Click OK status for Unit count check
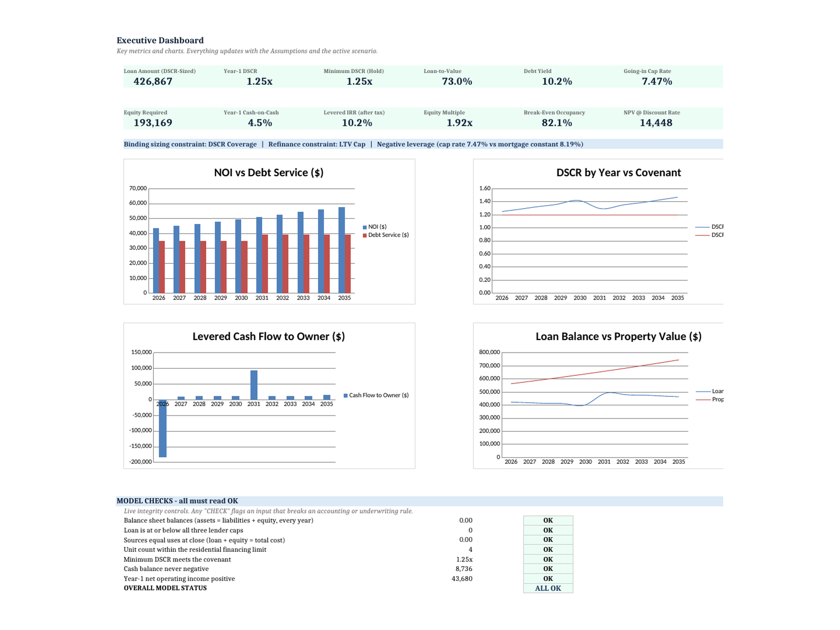The height and width of the screenshot is (630, 840). [548, 550]
